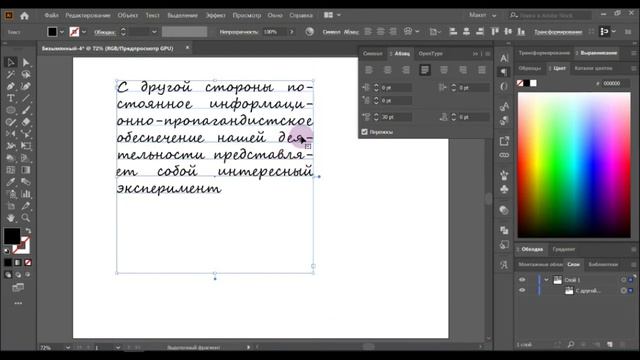This screenshot has height=360, width=640.
Task: Open the fill color dropdown in control bar
Action: (62, 32)
